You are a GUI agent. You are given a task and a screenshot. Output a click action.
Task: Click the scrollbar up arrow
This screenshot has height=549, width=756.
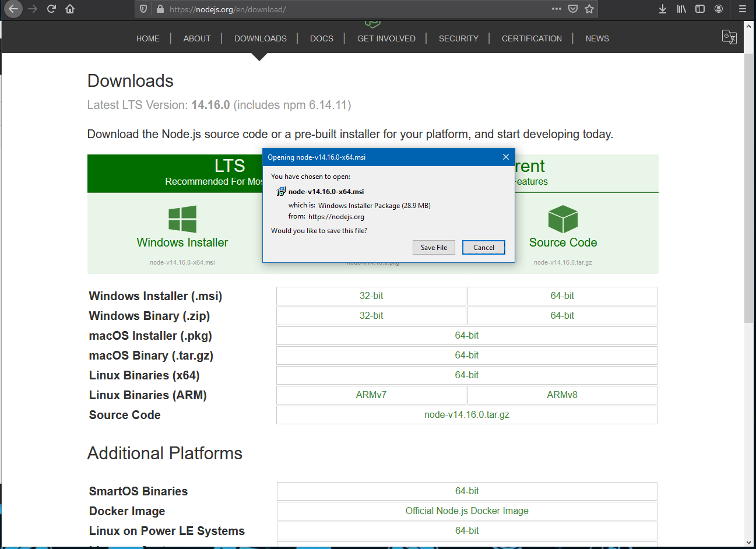point(749,26)
